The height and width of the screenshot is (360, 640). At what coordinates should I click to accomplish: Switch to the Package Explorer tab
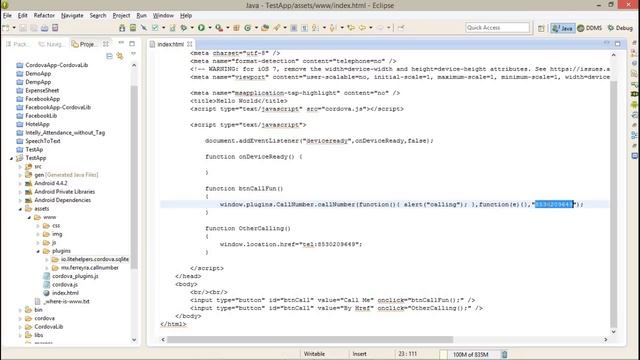pyautogui.click(x=18, y=44)
